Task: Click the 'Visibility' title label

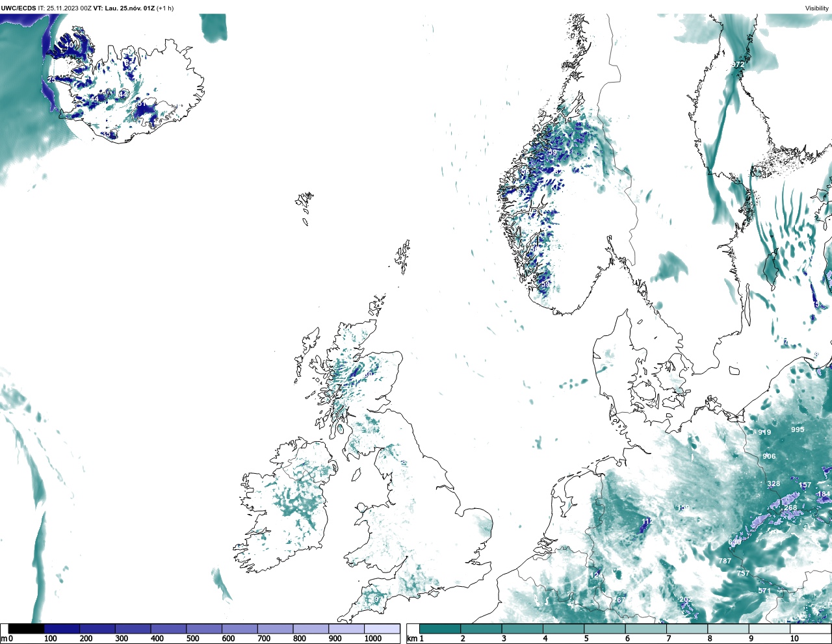Action: pyautogui.click(x=817, y=8)
